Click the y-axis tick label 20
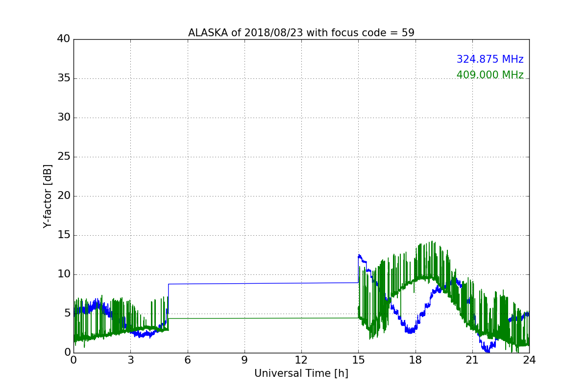Viewport: 588px width, 392px height. tap(64, 196)
